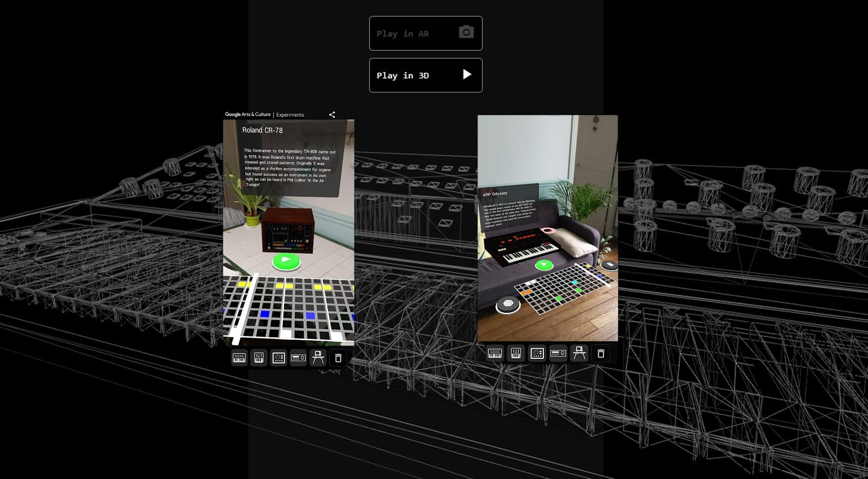This screenshot has width=868, height=479.
Task: Click the Play in 3D button
Action: coord(426,75)
